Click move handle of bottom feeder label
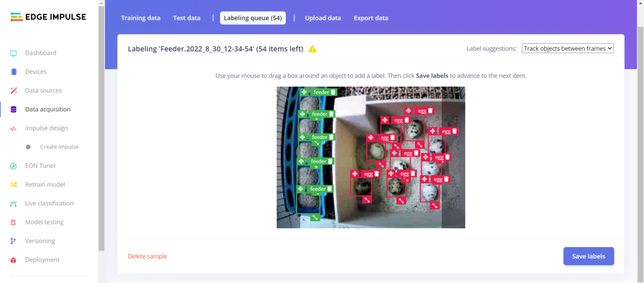 click(301, 189)
